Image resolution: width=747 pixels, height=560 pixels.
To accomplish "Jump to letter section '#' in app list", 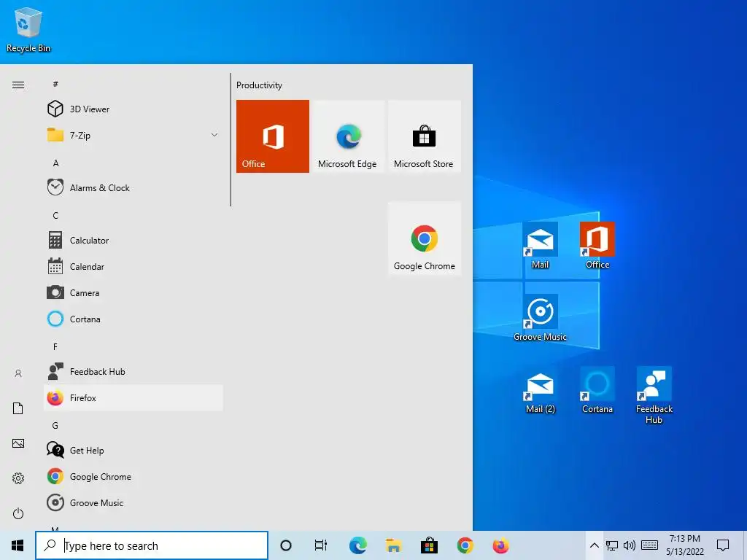I will coord(55,84).
